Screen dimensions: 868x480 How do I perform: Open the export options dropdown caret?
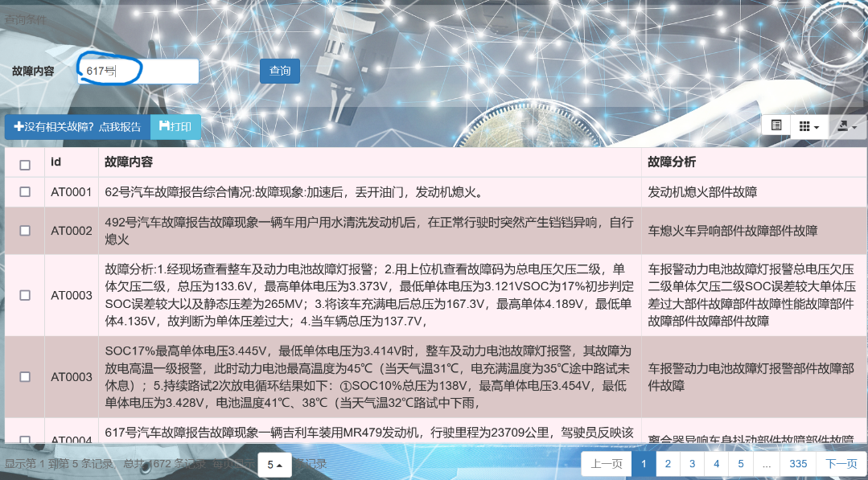[x=854, y=127]
